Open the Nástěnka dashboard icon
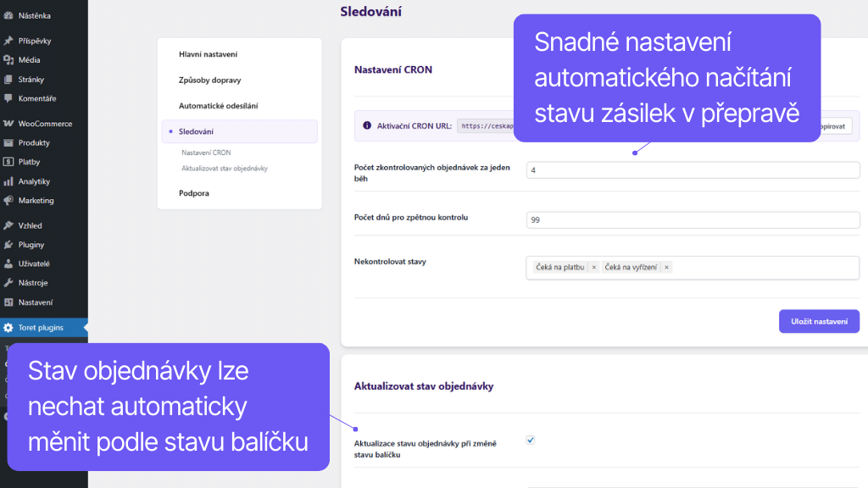The image size is (868, 488). [x=10, y=14]
